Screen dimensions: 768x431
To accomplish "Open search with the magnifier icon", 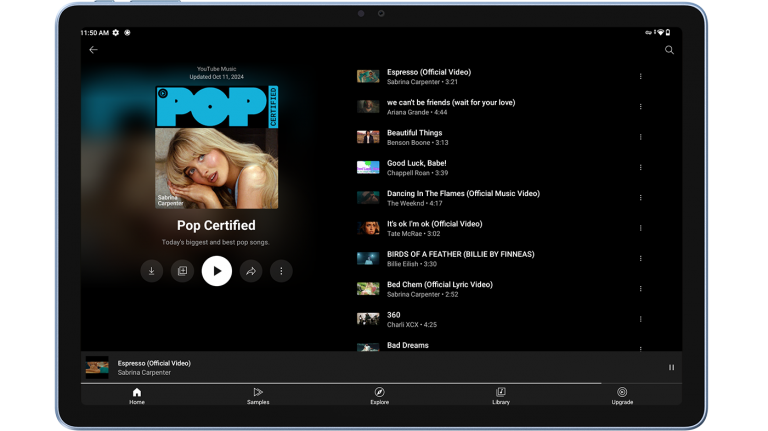I will (669, 50).
